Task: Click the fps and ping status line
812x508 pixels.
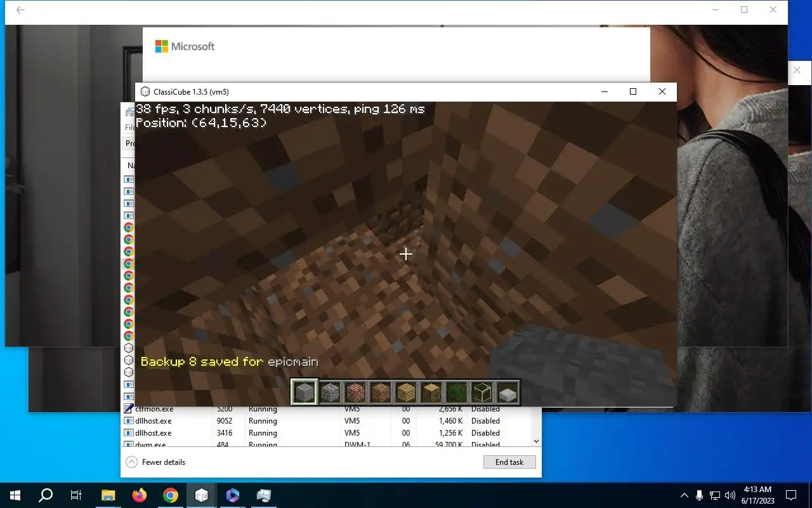Action: tap(280, 109)
